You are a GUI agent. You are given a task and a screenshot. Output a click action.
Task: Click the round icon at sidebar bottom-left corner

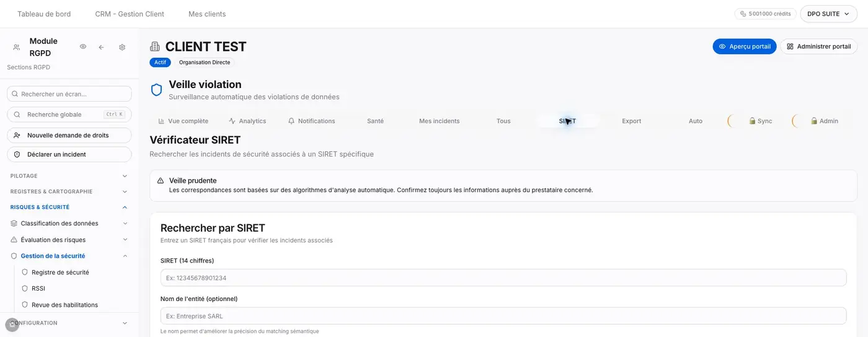(12, 325)
